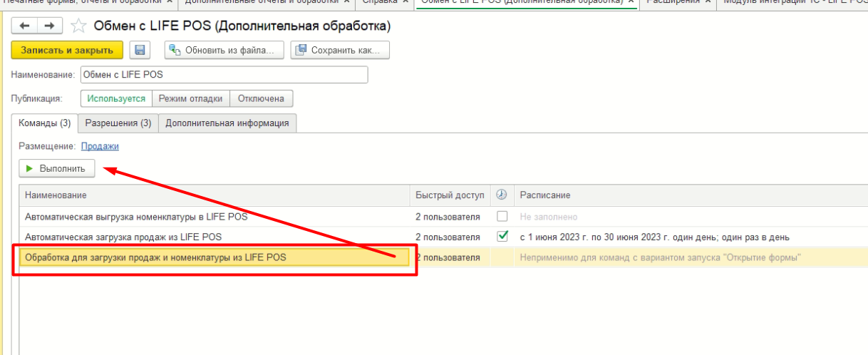Open schedule 'с 1 июня 2023 г. по 30 июня'
Image resolution: width=868 pixels, height=355 pixels.
point(655,237)
